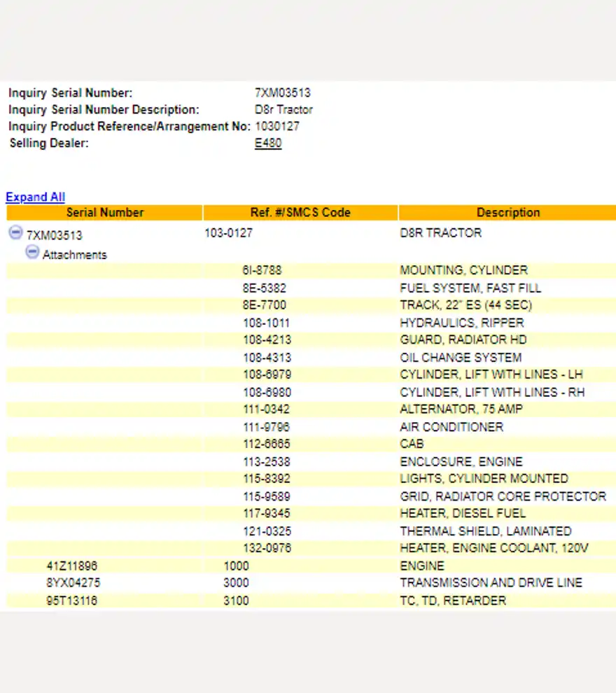616x693 pixels.
Task: Click CYLINDER, LIFT WITH LINES - RH
Action: (x=492, y=393)
